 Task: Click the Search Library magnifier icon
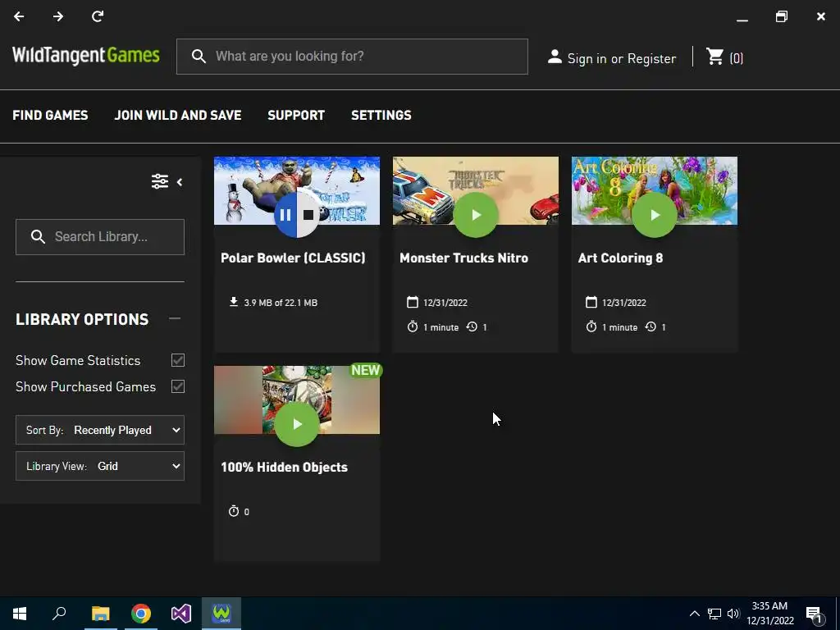(38, 237)
